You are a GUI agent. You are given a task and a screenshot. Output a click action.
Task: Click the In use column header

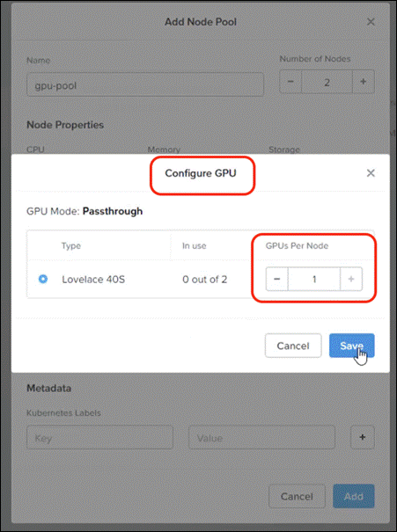195,245
